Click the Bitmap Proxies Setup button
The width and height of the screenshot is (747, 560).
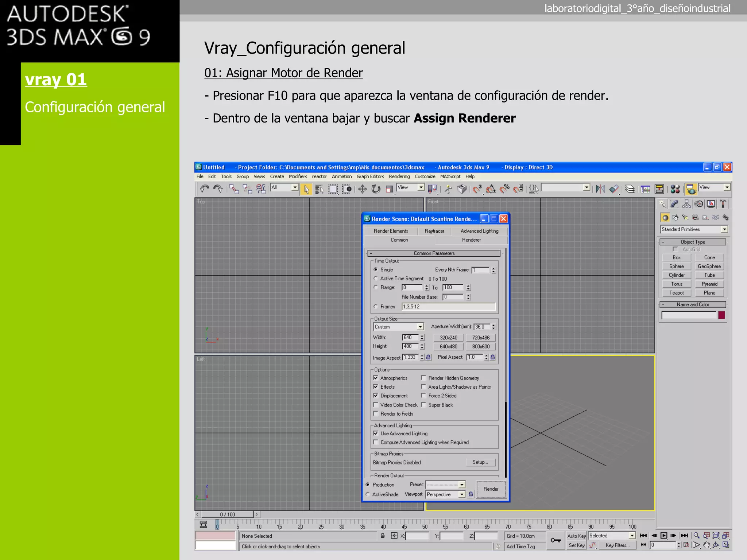click(x=480, y=462)
